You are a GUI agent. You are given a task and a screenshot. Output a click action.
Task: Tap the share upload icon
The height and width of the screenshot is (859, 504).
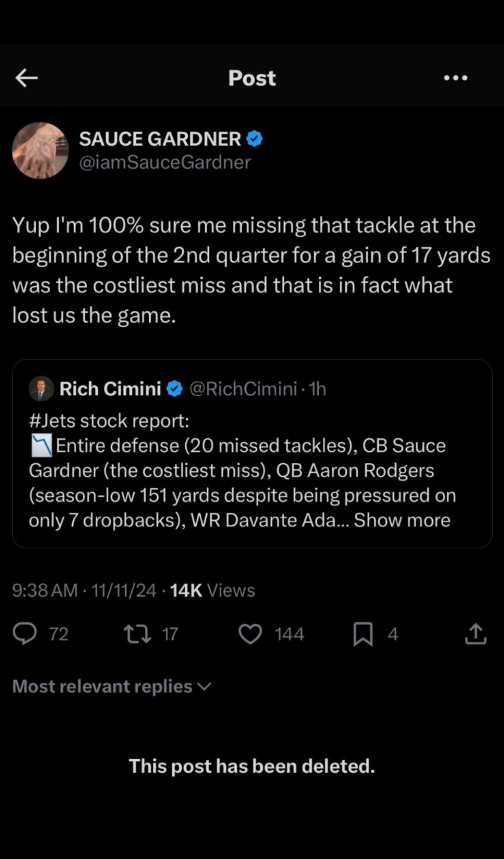pyautogui.click(x=475, y=634)
